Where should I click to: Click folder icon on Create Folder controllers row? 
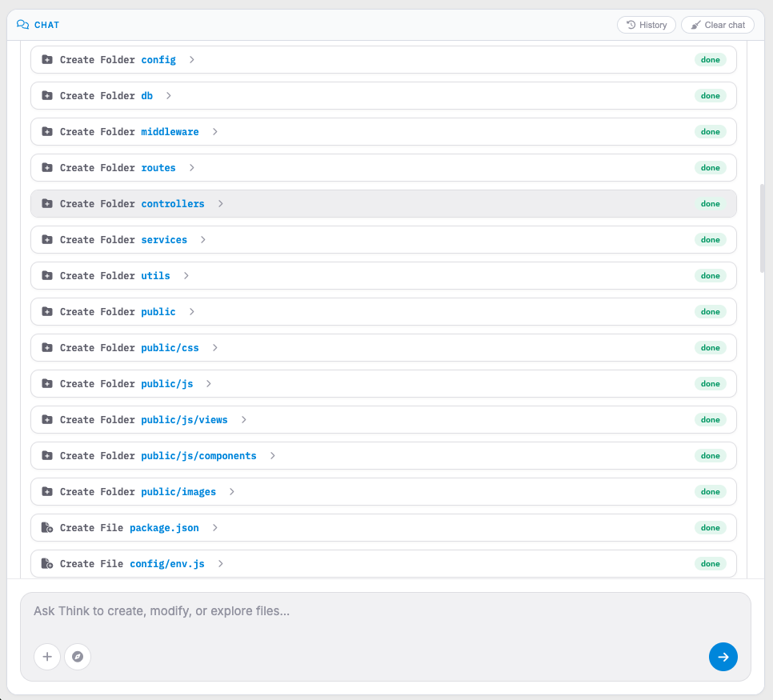pyautogui.click(x=47, y=203)
